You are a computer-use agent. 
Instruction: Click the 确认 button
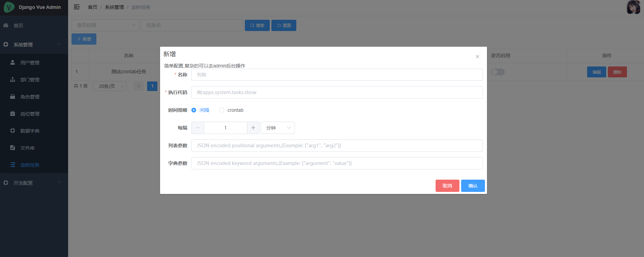coord(473,186)
